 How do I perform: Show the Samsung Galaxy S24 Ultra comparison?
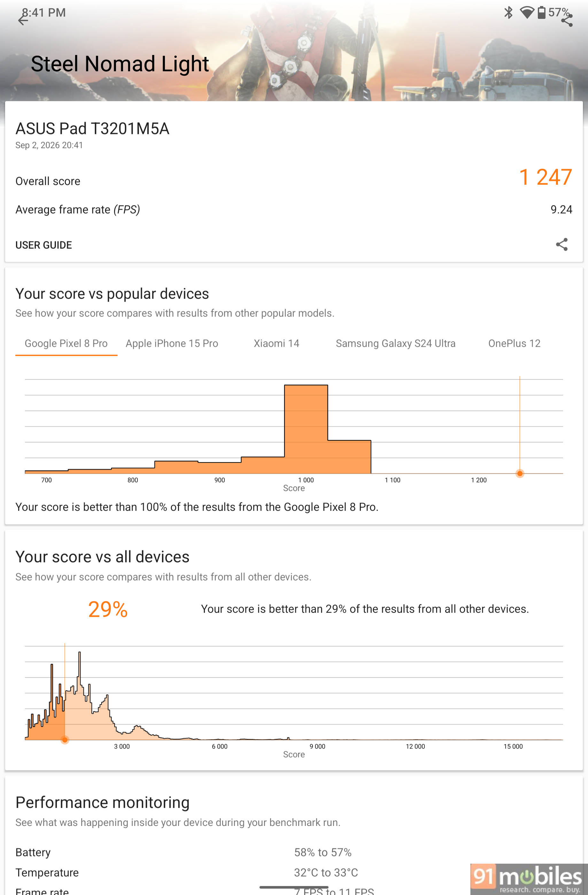(396, 343)
